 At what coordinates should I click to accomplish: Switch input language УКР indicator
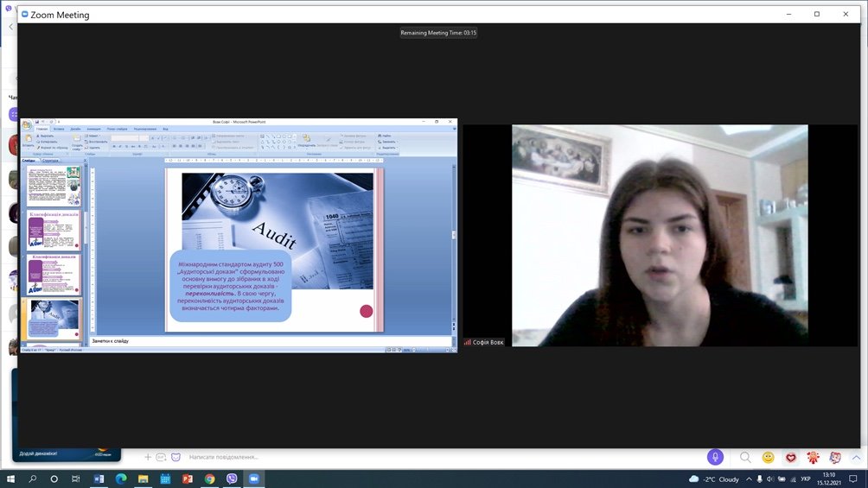pos(806,479)
